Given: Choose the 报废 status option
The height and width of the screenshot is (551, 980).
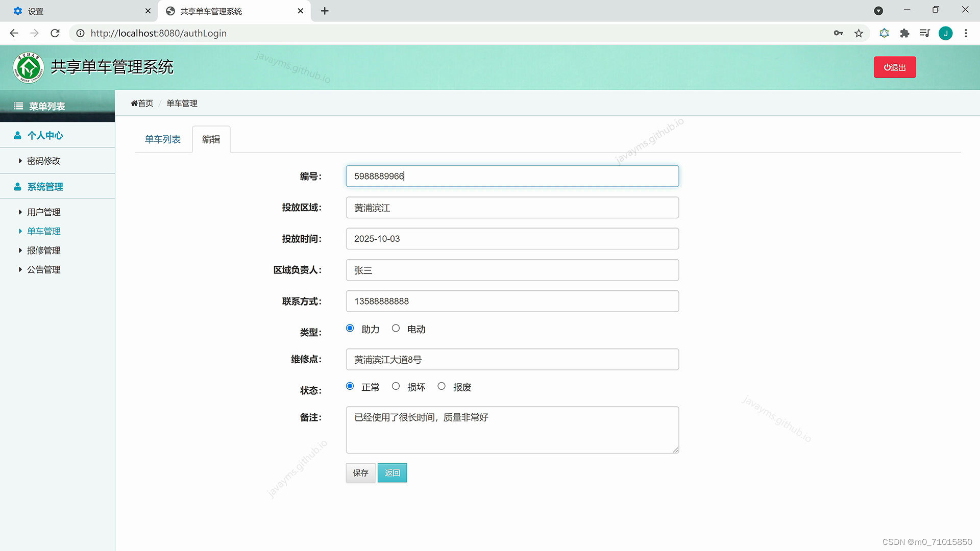Looking at the screenshot, I should (x=442, y=386).
